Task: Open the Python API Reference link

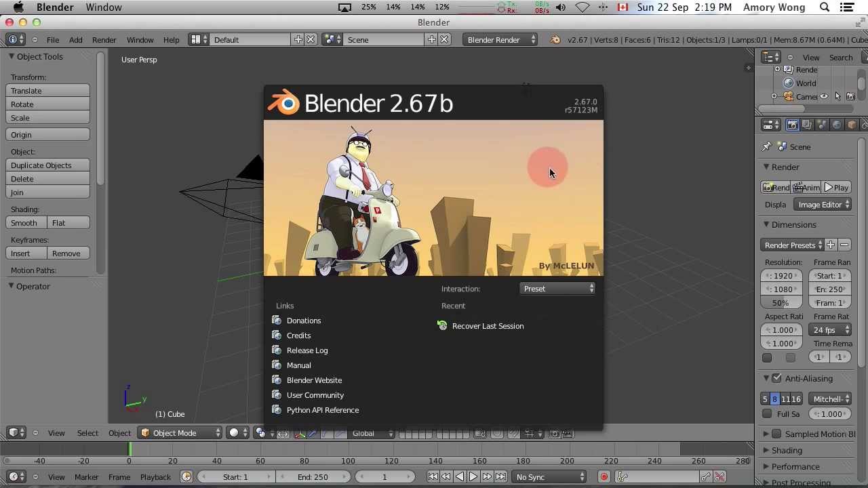Action: click(x=323, y=410)
